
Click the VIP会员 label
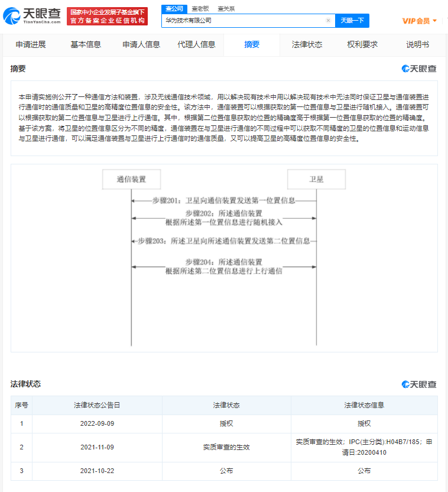point(416,21)
